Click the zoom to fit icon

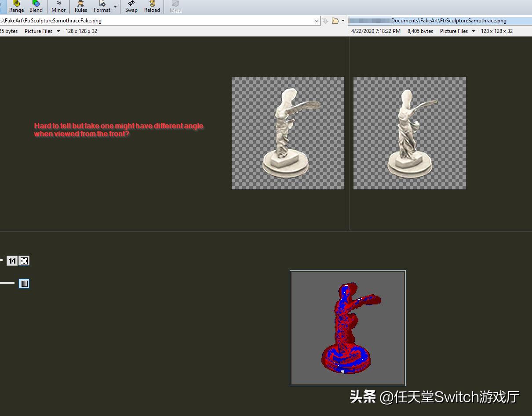point(24,261)
